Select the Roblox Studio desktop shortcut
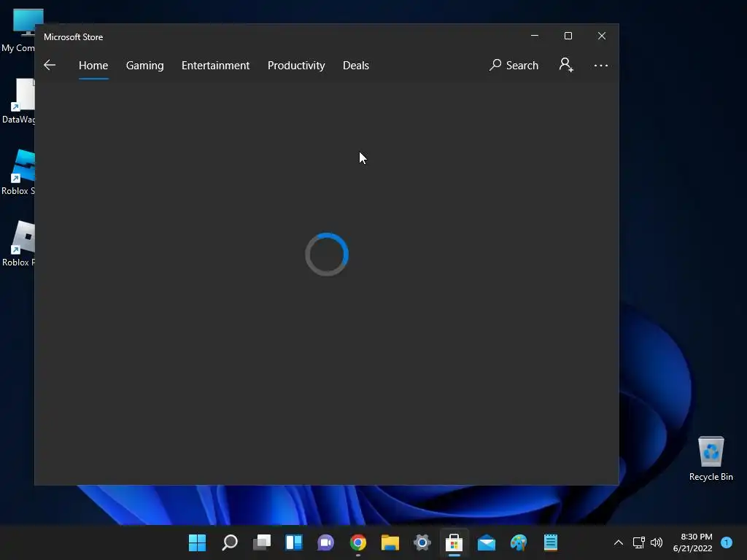Screen dimensions: 747x560 pyautogui.click(x=19, y=172)
